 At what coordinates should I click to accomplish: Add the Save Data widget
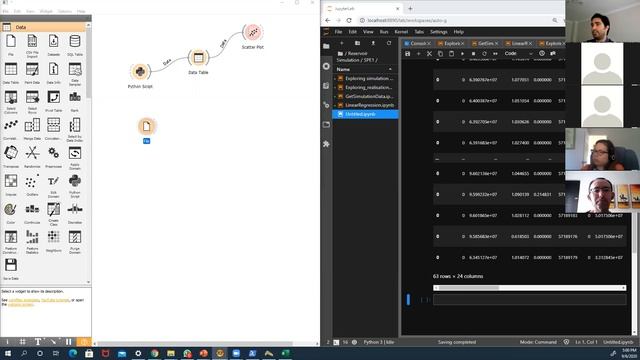11,269
